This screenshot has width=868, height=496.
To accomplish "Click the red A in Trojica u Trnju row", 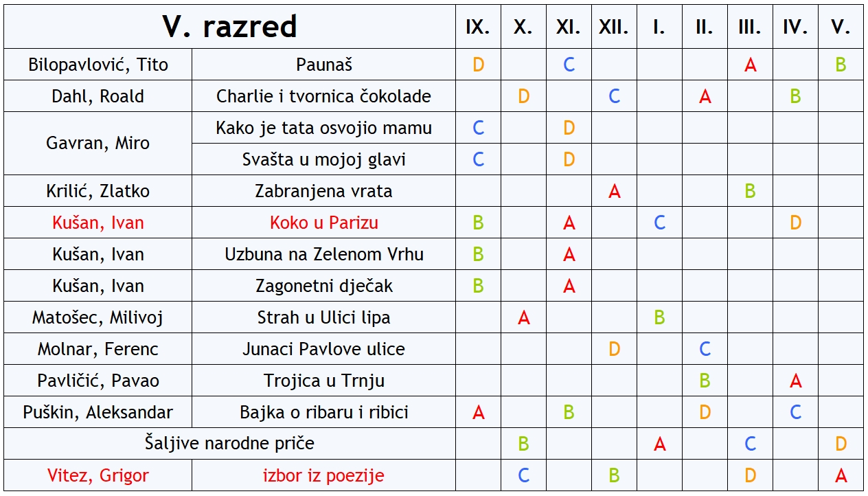I will 795,381.
